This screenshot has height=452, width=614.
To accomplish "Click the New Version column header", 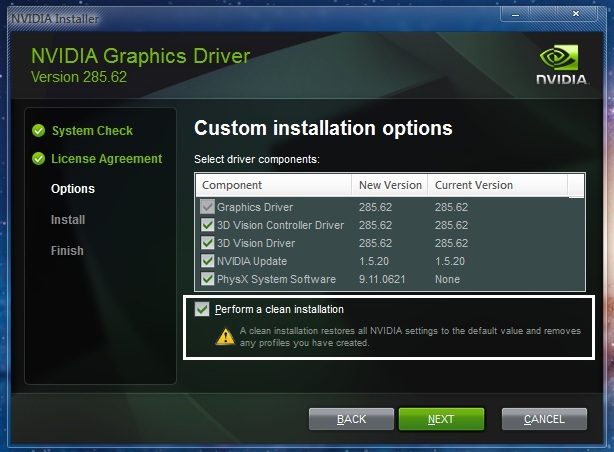I will coord(389,185).
